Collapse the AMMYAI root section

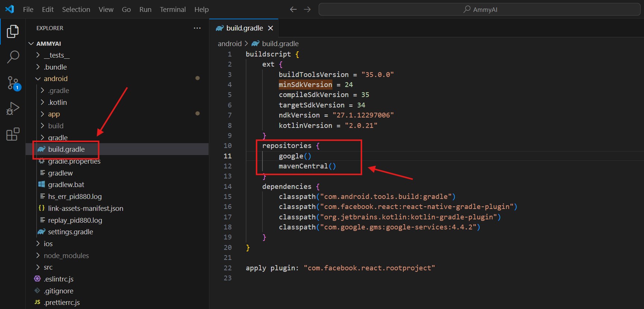[x=48, y=44]
